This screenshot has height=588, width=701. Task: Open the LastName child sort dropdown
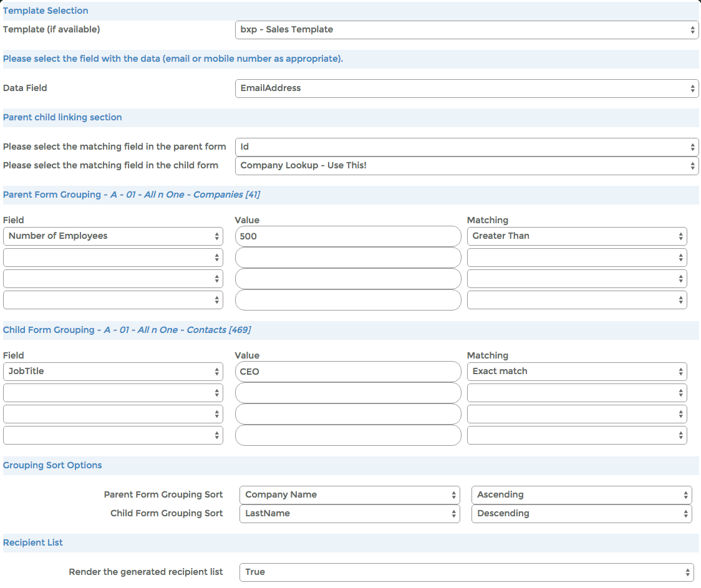tap(350, 513)
